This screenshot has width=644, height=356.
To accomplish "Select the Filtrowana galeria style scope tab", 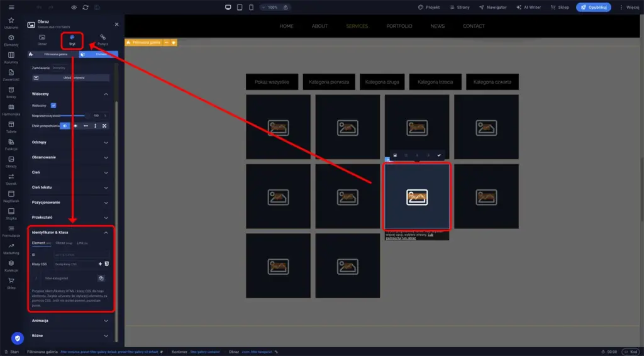I will (53, 54).
